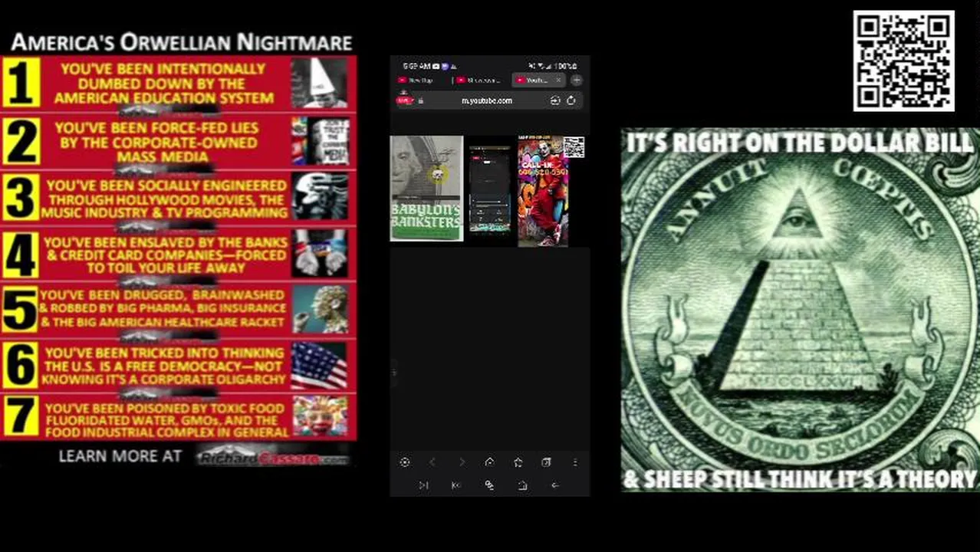The image size is (980, 552).
Task: Open browser settings circle icon in bottom toolbar
Action: (x=405, y=462)
